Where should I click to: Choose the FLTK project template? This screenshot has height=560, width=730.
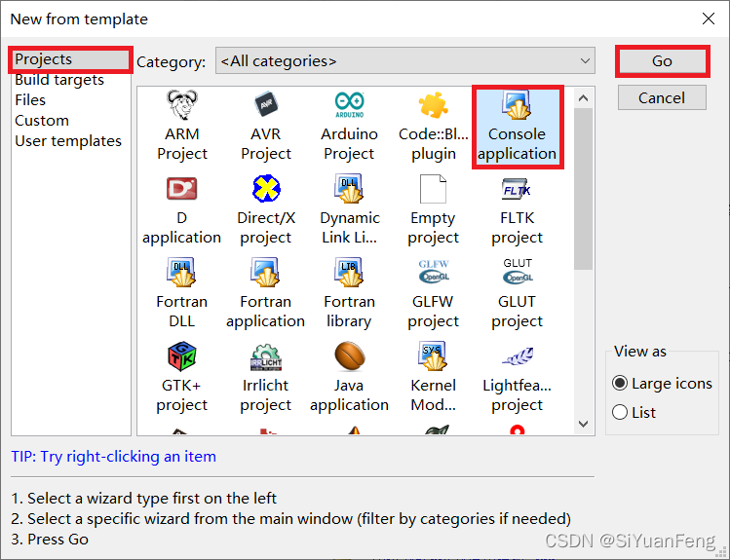(517, 210)
